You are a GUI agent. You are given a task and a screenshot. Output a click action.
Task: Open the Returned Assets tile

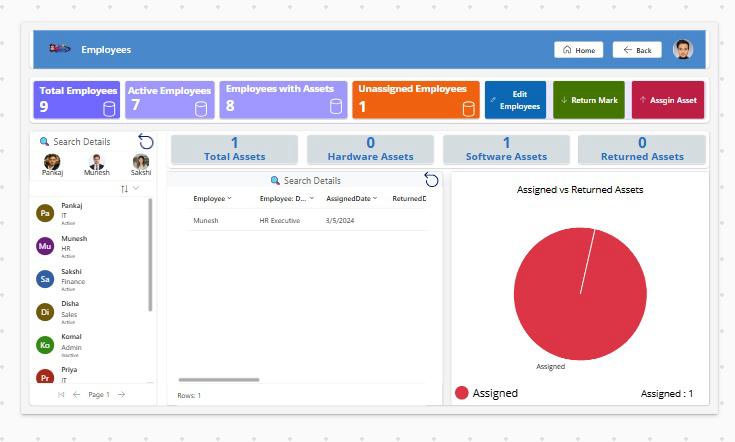click(642, 150)
